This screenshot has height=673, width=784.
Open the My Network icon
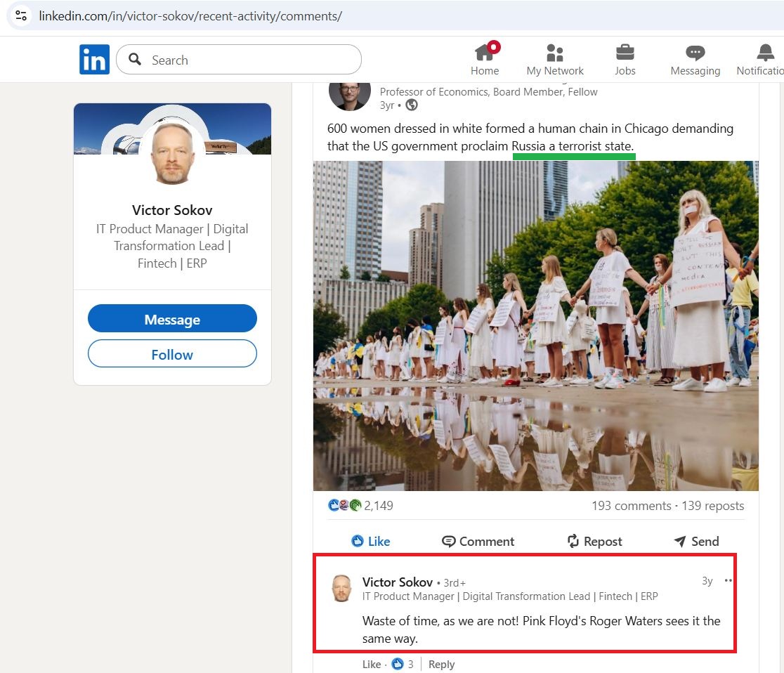554,53
